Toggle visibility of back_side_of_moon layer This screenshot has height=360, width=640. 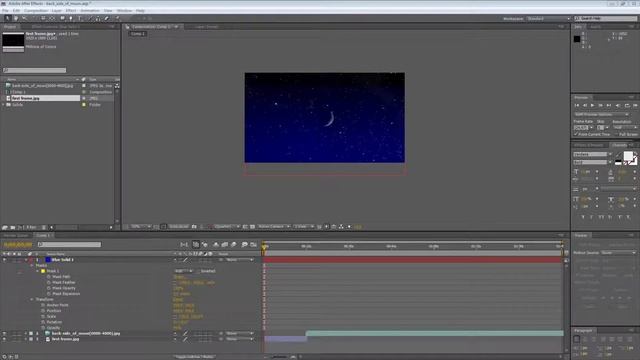[x=4, y=333]
